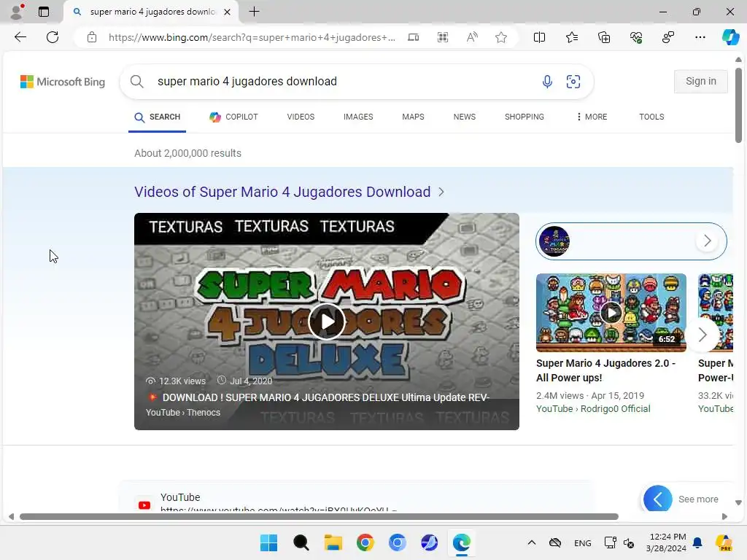Open the Tools option
This screenshot has height=560, width=747.
coord(651,117)
